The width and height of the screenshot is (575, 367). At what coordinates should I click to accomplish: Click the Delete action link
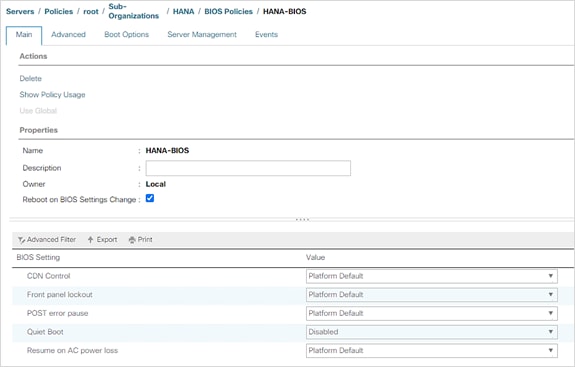coord(30,78)
